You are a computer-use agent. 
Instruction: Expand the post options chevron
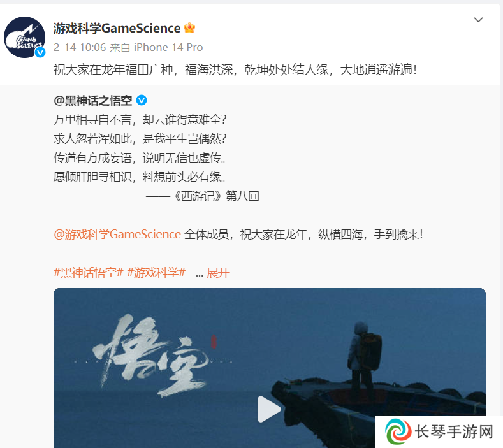478,20
